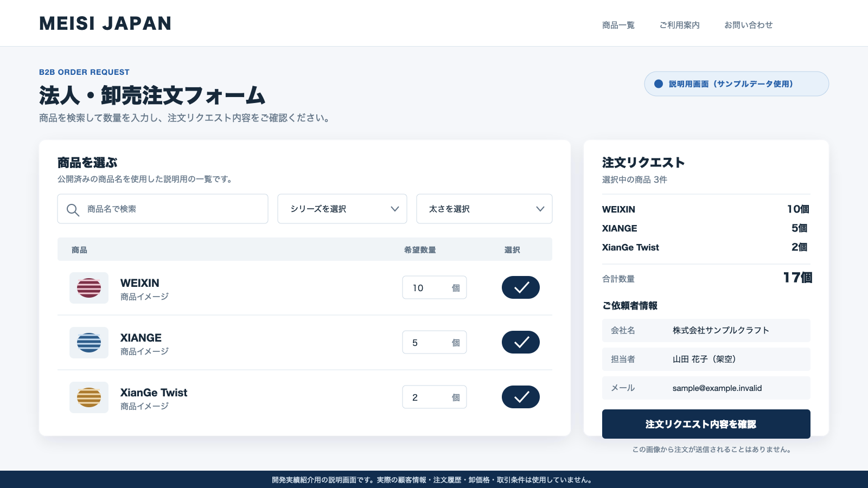Click the メール field sample@example.invalid
868x488 pixels.
point(706,388)
